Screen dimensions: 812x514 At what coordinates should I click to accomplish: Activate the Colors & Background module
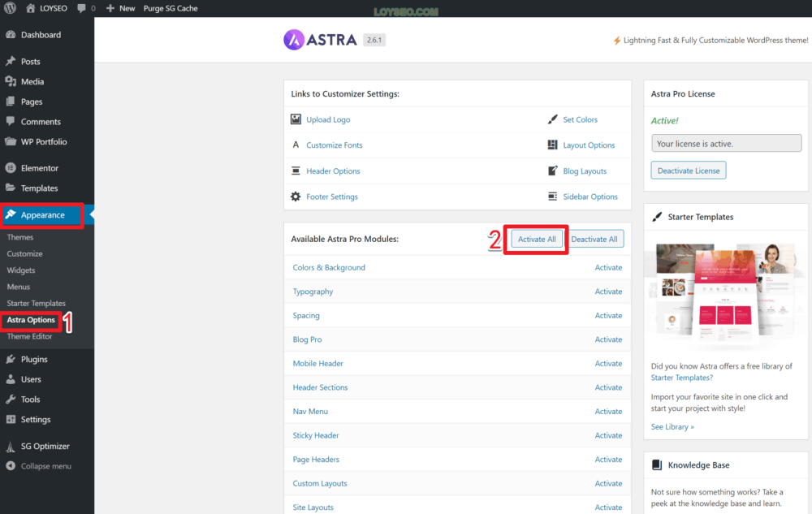click(x=608, y=268)
